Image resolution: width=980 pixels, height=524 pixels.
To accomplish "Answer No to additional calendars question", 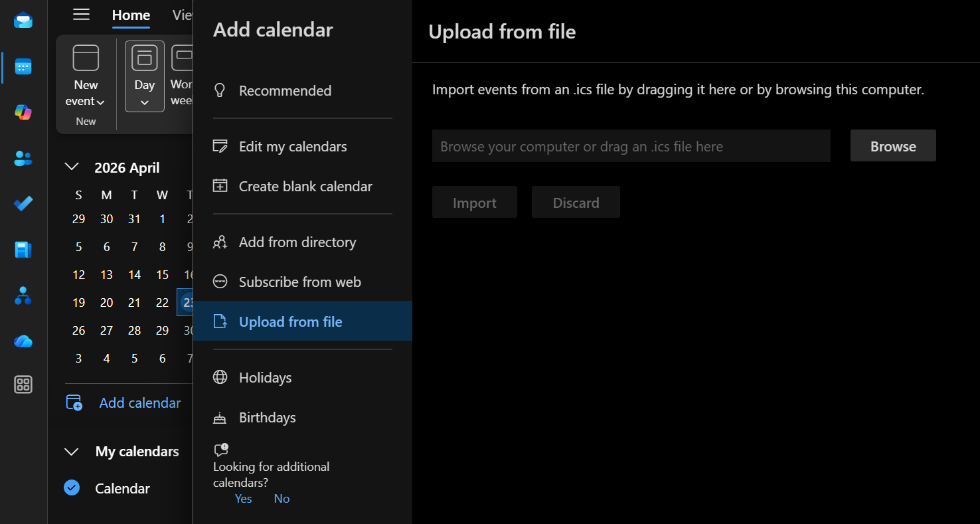I will 282,499.
